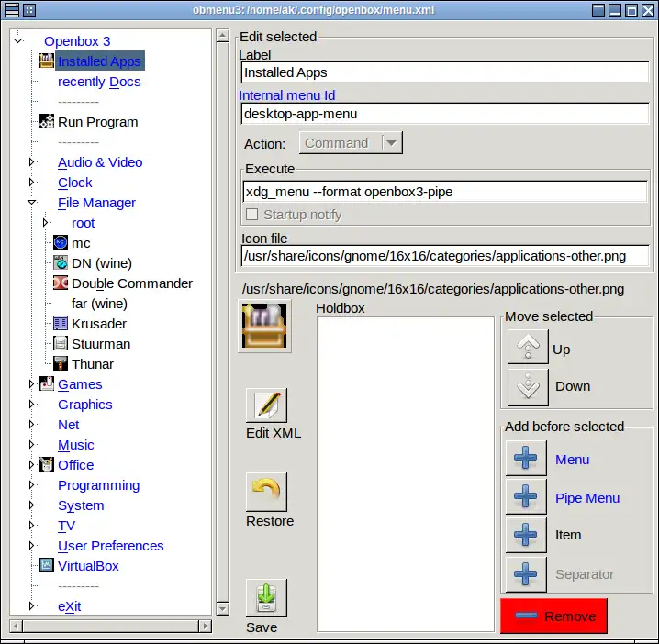Click the Internal menu Id label
The width and height of the screenshot is (659, 644).
(x=287, y=95)
